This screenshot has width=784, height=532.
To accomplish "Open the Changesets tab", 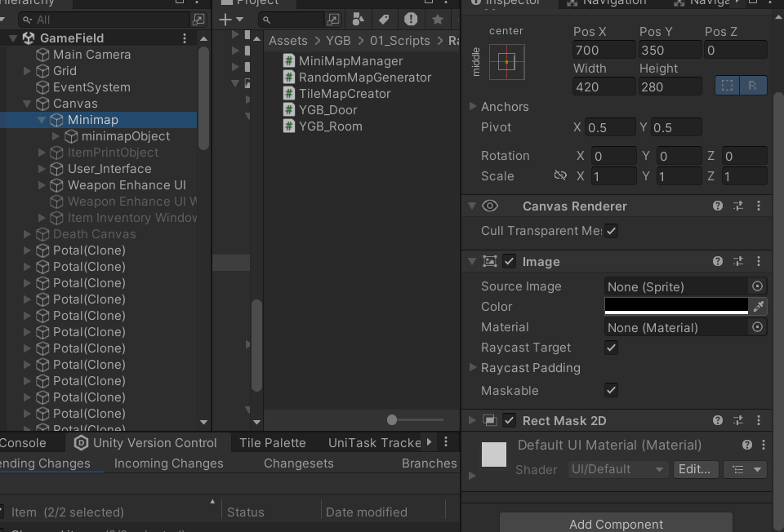I will (x=299, y=463).
